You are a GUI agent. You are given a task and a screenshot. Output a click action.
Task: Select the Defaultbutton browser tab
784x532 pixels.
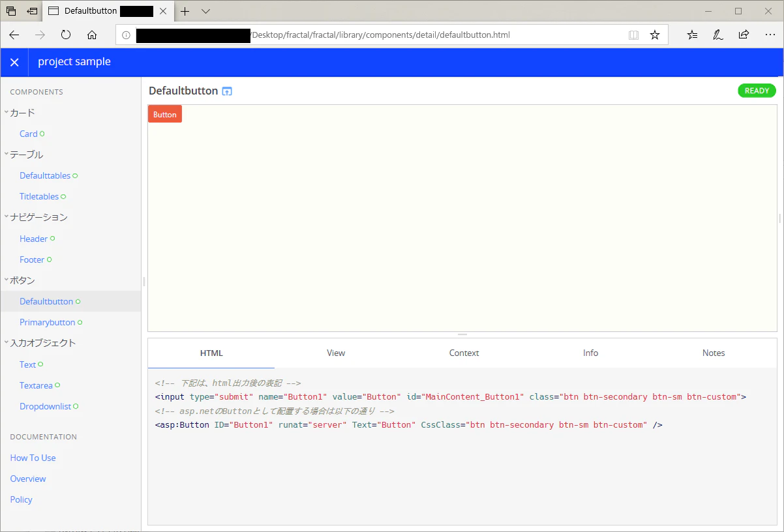pos(108,11)
